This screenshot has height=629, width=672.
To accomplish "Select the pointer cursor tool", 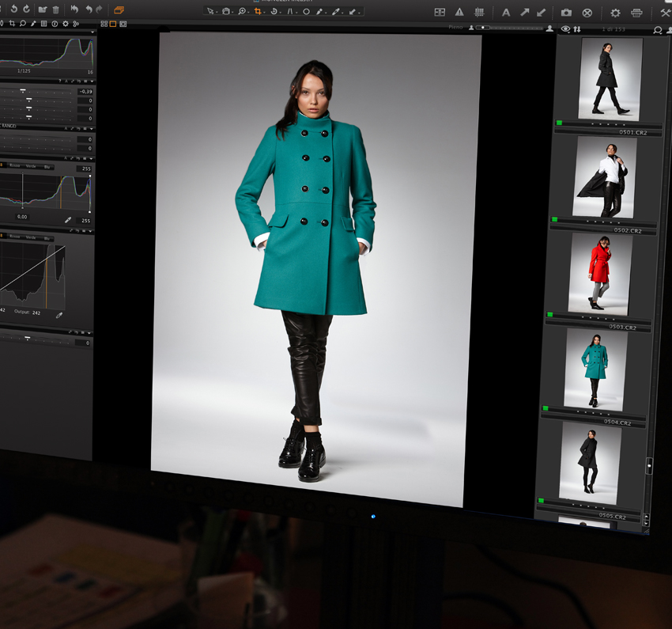I will click(210, 11).
